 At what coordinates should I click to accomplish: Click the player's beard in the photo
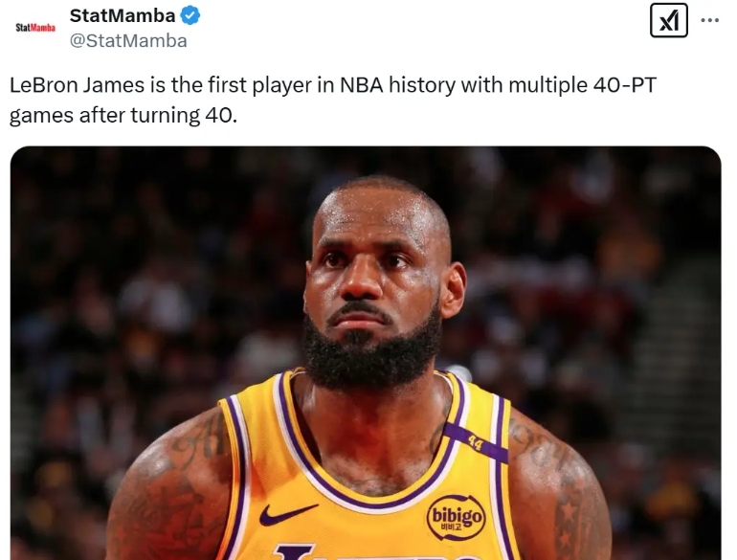[x=371, y=352]
